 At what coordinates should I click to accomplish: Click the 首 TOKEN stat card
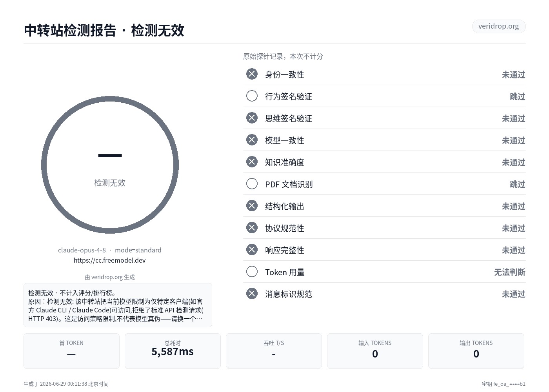pyautogui.click(x=71, y=351)
